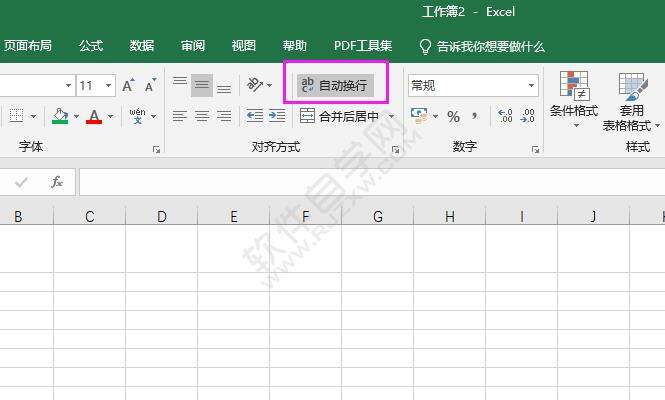Switch to PDF工具集 tab
Screen dimensions: 665x400
[363, 45]
